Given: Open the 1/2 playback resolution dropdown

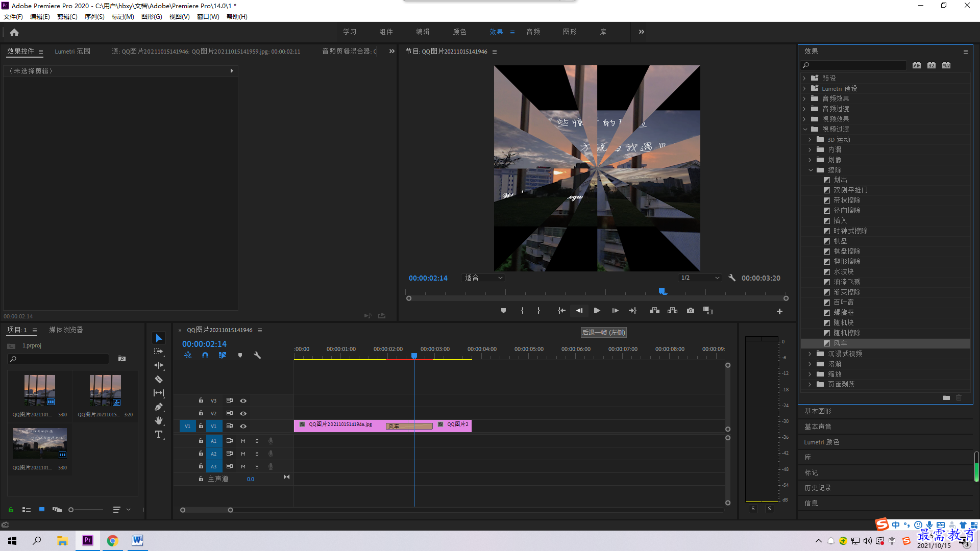Looking at the screenshot, I should 700,278.
